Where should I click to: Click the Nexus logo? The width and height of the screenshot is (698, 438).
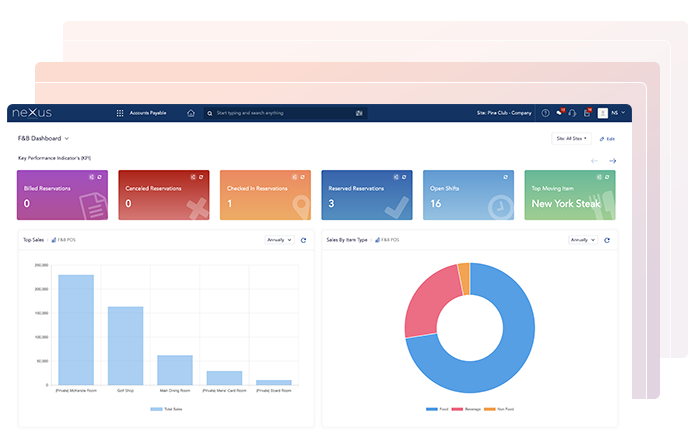click(32, 113)
